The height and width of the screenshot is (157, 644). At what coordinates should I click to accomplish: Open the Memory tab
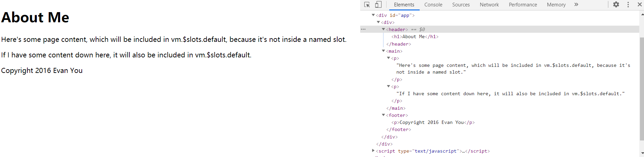tap(556, 5)
